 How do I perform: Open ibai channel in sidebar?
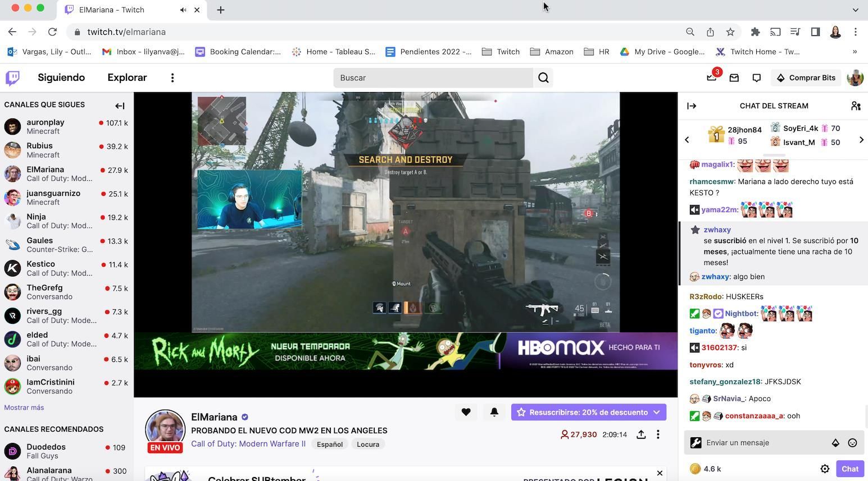click(66, 363)
